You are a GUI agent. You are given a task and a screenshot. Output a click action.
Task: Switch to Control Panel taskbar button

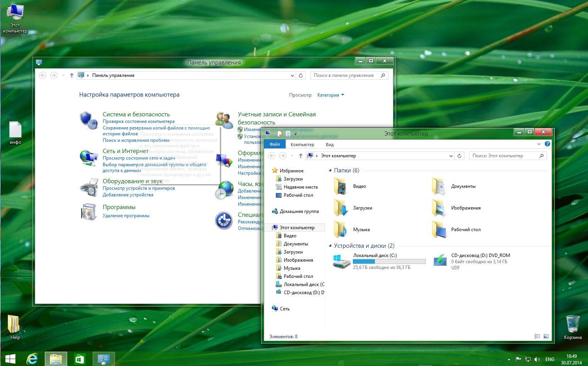coord(104,359)
